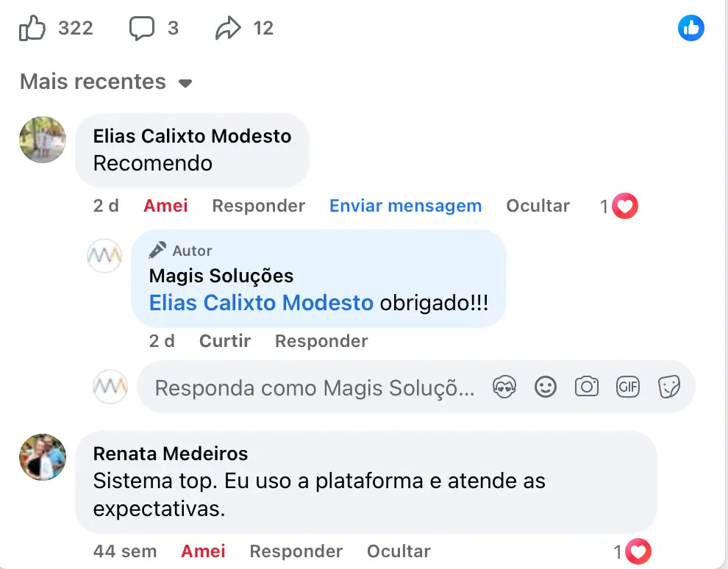Open the avatar emoji picker in reply box
Image resolution: width=728 pixels, height=569 pixels.
pos(504,387)
